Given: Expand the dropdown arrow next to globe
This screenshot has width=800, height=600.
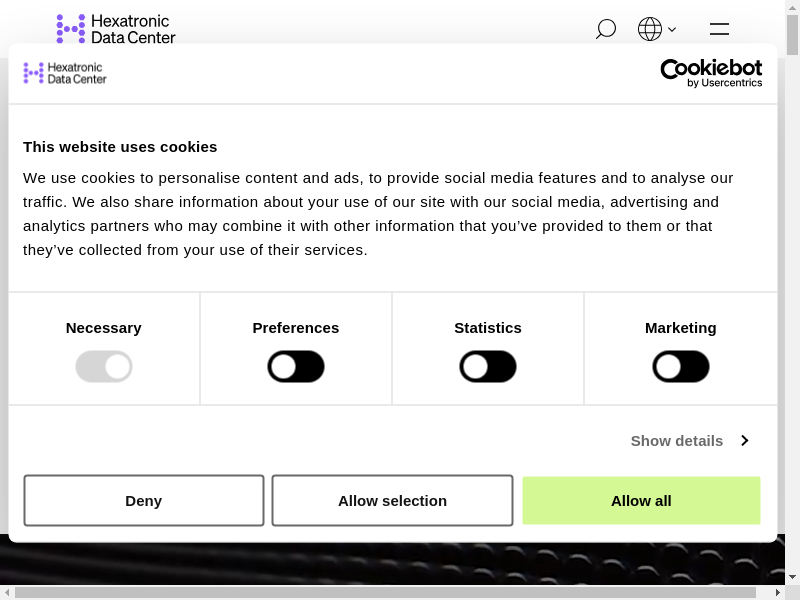Looking at the screenshot, I should (672, 30).
